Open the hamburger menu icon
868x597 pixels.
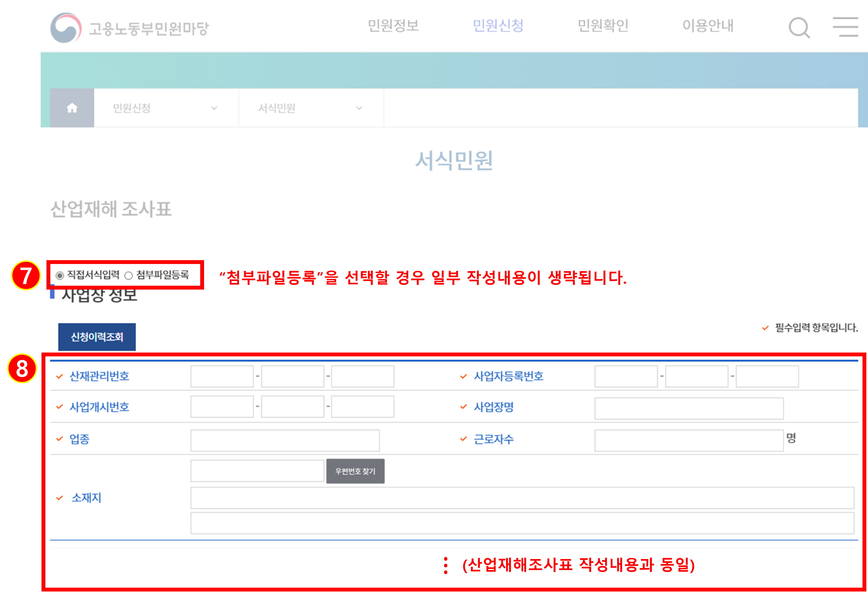845,27
